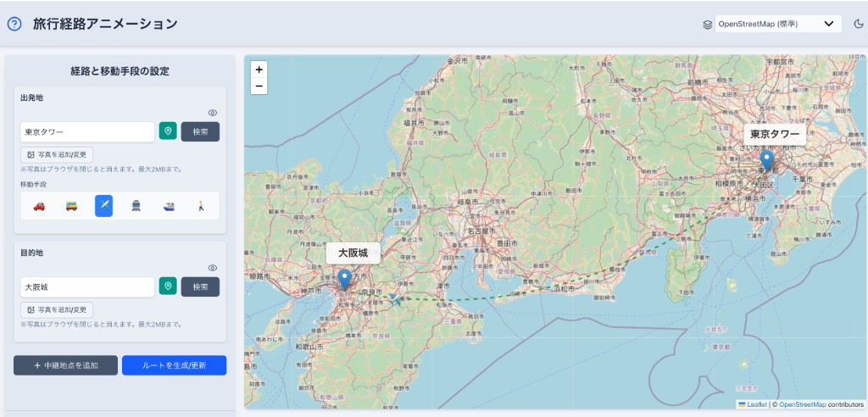
Task: Toggle visibility eye for the 目的地 section
Action: pyautogui.click(x=213, y=268)
